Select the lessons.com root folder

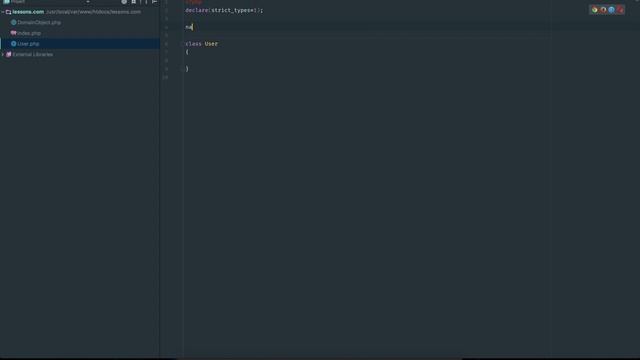tap(28, 12)
